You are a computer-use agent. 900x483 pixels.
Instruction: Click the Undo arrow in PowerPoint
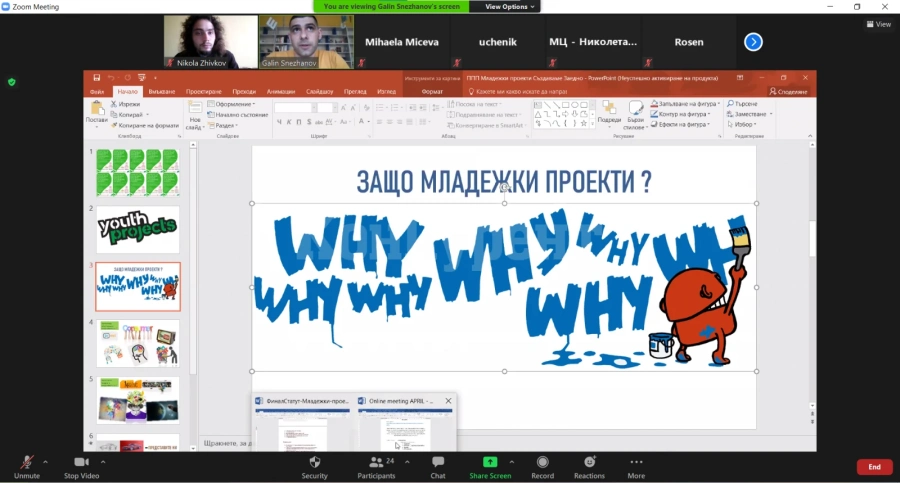(x=111, y=78)
